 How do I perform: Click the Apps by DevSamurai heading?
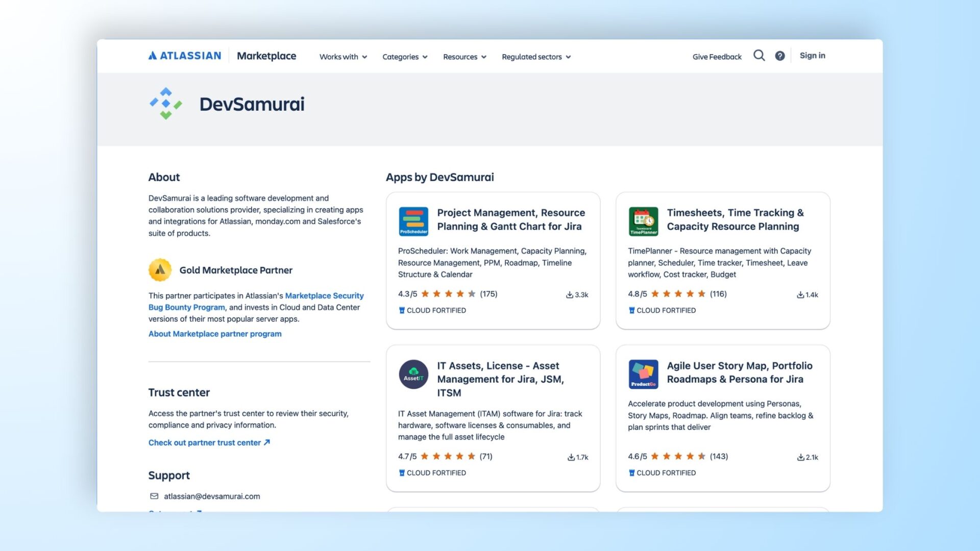tap(439, 177)
